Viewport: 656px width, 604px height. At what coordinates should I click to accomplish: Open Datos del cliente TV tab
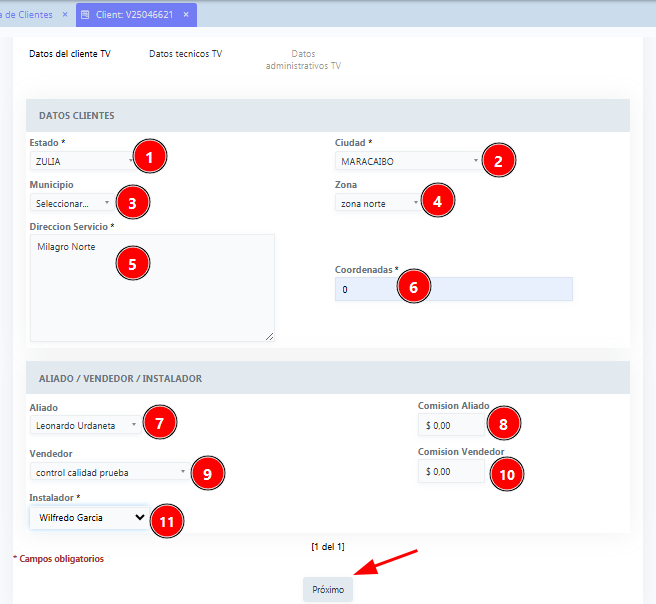(x=70, y=54)
